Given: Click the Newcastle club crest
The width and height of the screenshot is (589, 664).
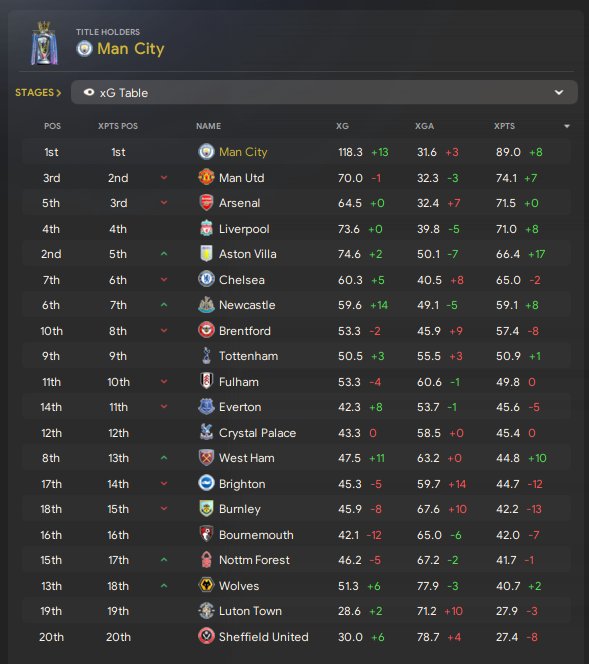Looking at the screenshot, I should coord(206,305).
